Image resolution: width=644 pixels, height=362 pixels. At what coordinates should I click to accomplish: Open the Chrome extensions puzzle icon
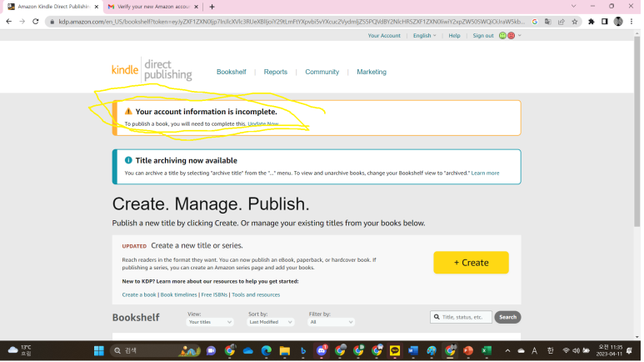click(592, 22)
